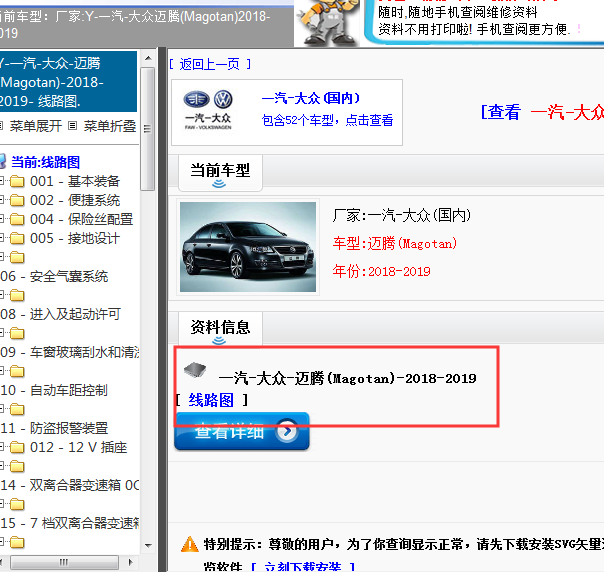Click the orange warning triangle icon

(190, 544)
